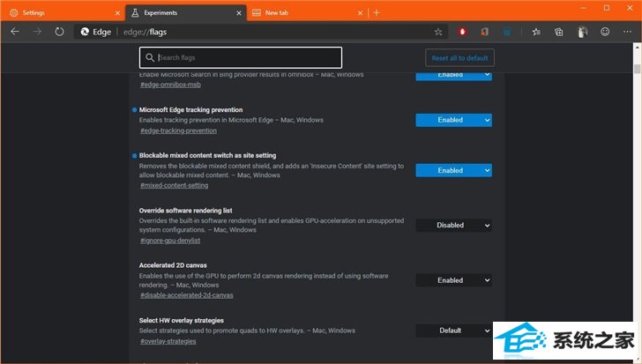Reload the page with refresh icon

click(59, 32)
